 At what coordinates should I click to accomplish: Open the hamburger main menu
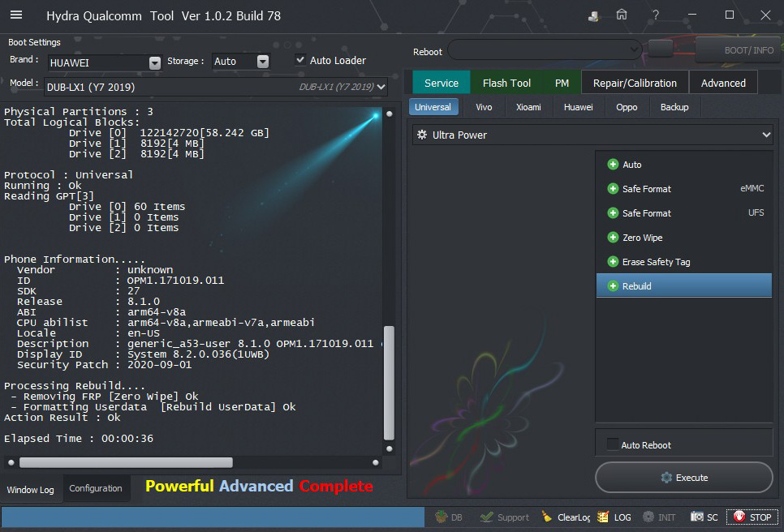point(16,15)
